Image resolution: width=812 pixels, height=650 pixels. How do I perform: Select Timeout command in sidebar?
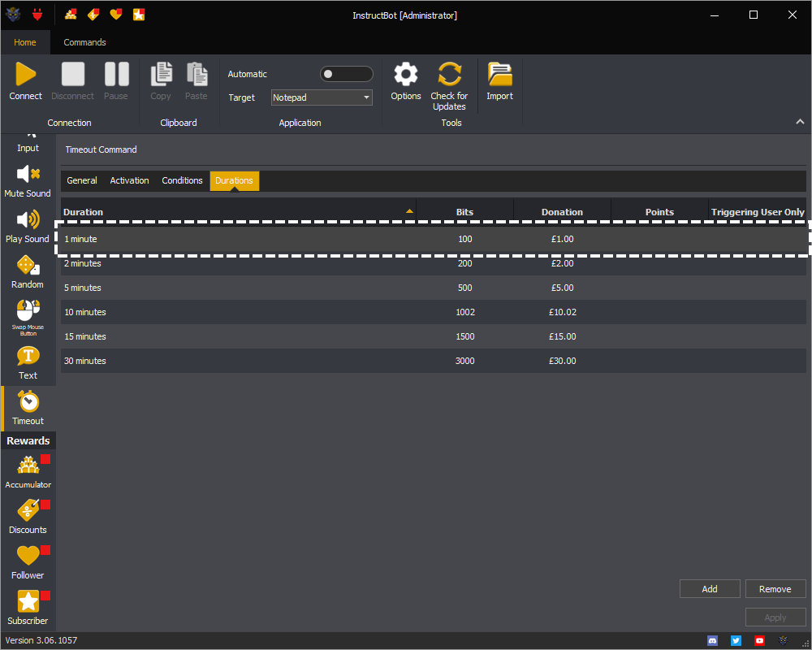click(x=28, y=409)
